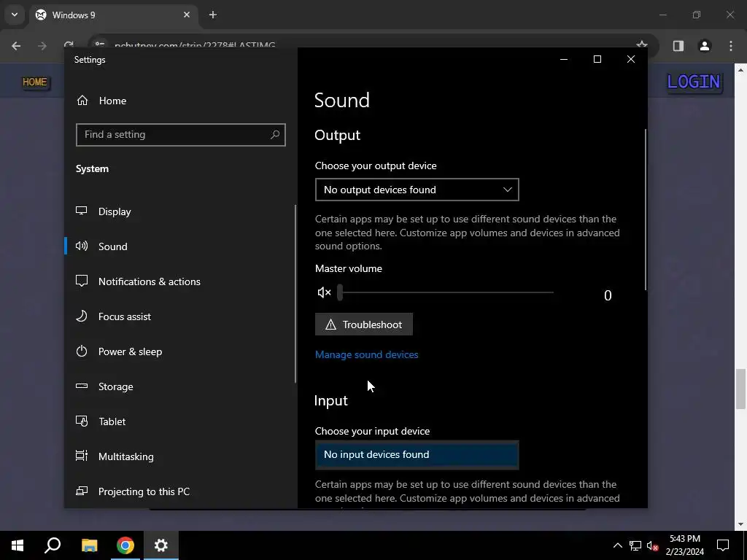Screen dimensions: 747x560
Task: Click the webpage vertical scrollbar thumb
Action: [740, 389]
